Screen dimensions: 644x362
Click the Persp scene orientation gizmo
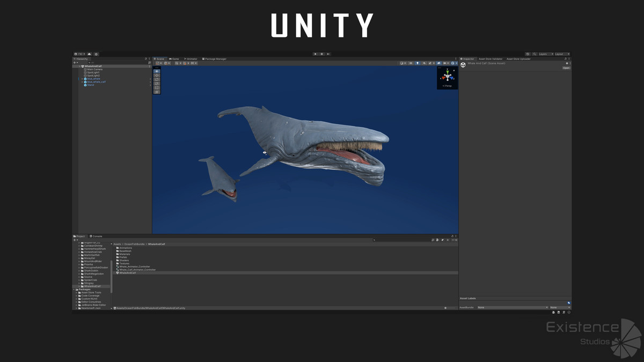(x=447, y=85)
